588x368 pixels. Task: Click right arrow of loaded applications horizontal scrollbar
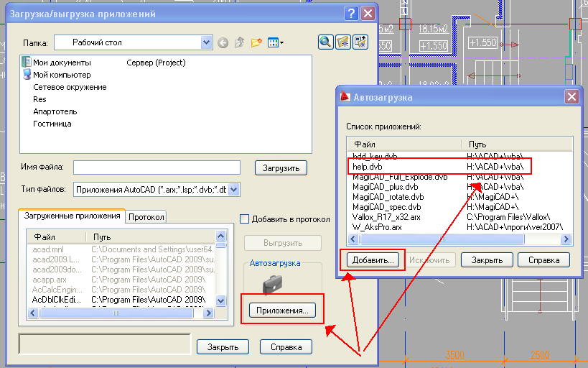[208, 313]
